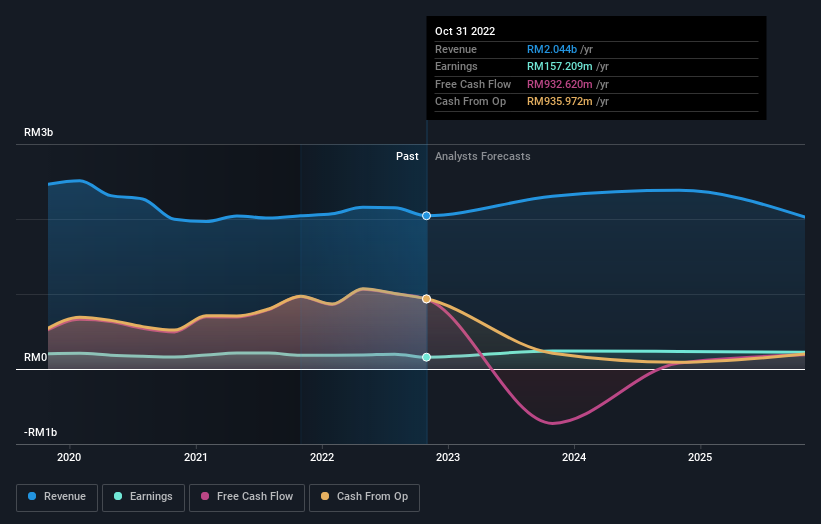Click the 2024 x-axis label
Viewport: 821px width, 524px height.
click(x=574, y=457)
